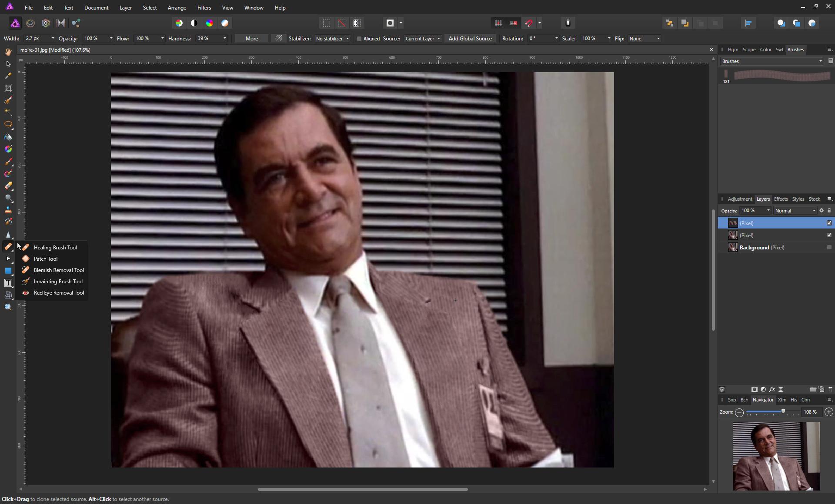The image size is (835, 504).
Task: Select the Red Eye Removal Tool
Action: click(59, 292)
